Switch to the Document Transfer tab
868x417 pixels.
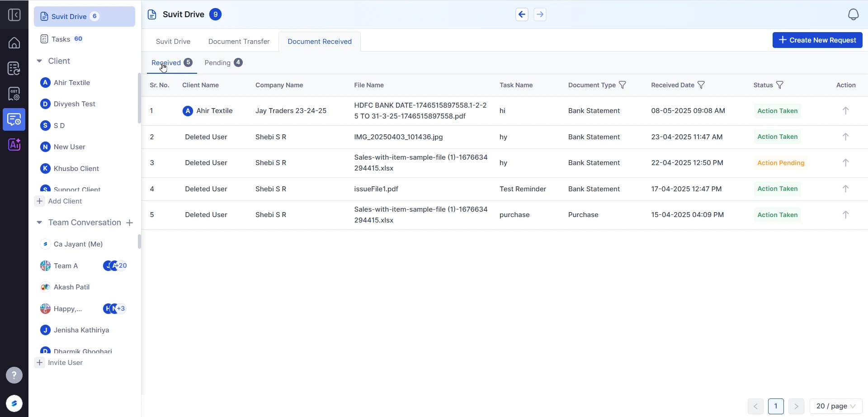[239, 42]
